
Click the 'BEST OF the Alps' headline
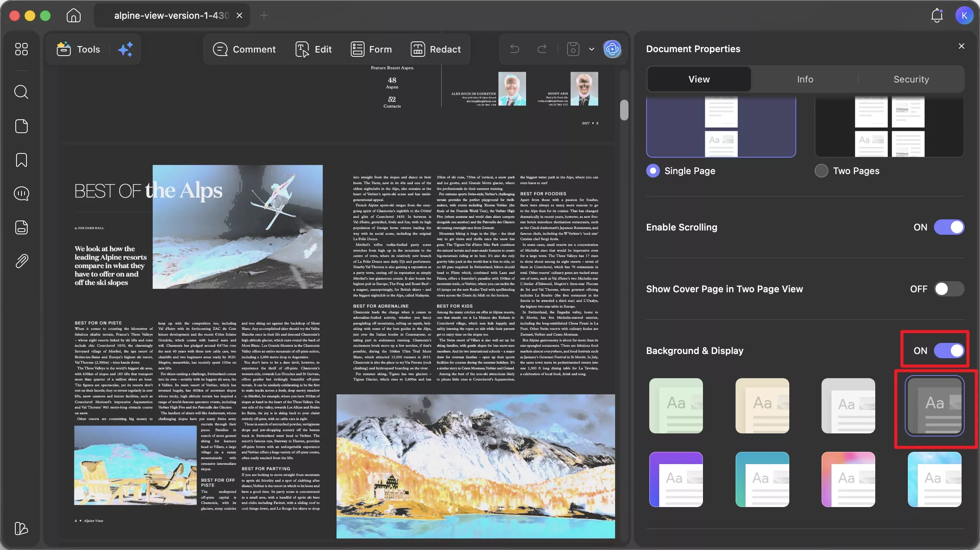pyautogui.click(x=148, y=191)
